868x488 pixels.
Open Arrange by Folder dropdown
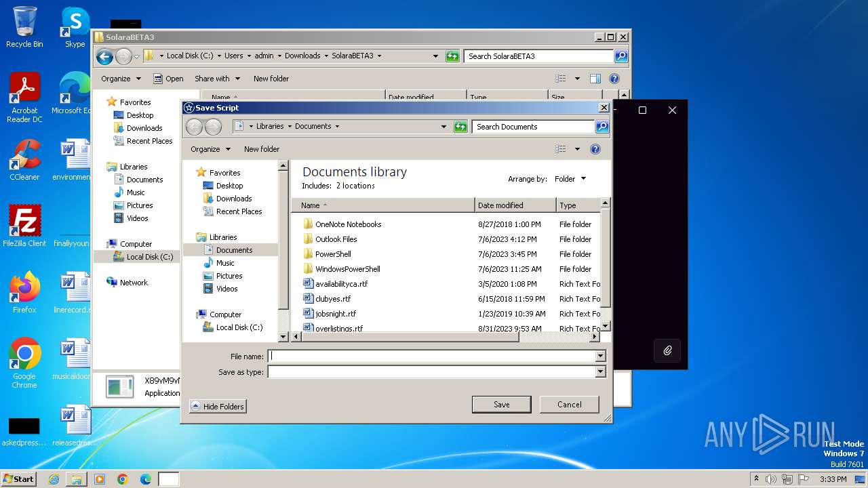coord(570,179)
